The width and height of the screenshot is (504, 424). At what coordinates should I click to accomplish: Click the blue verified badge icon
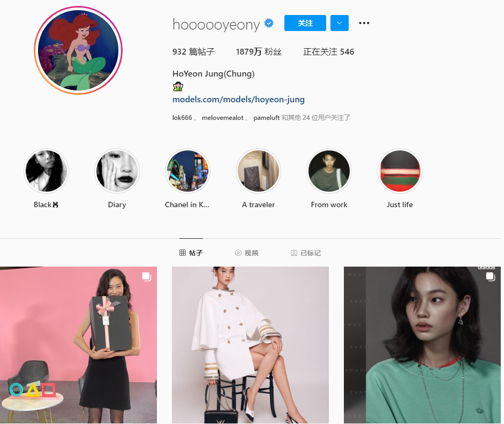coord(269,23)
